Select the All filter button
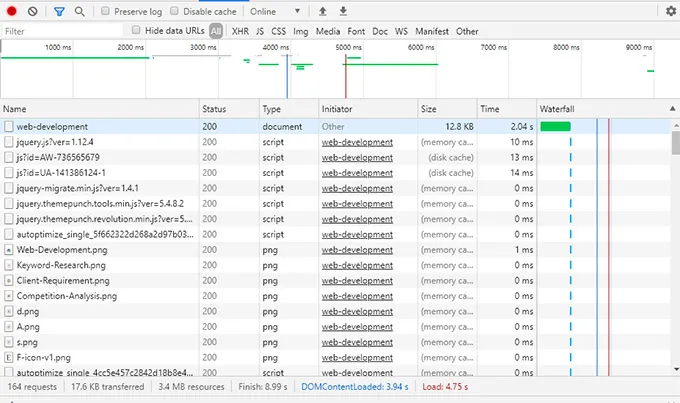 [216, 31]
